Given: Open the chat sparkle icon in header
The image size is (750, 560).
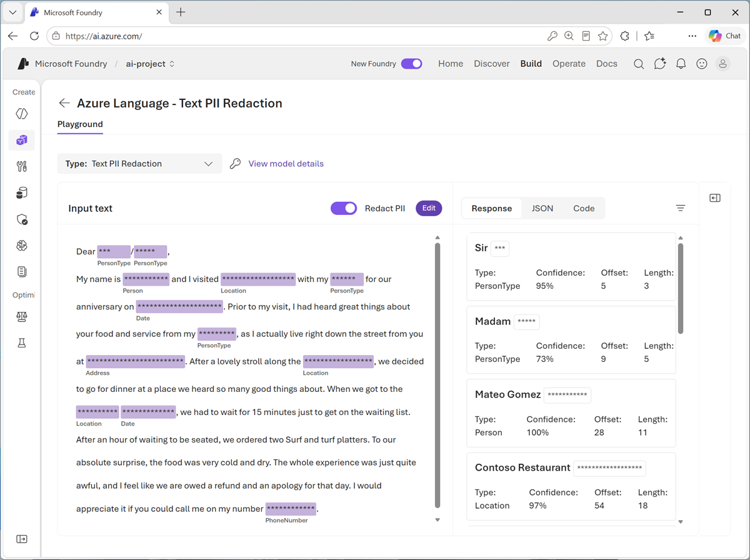Looking at the screenshot, I should (x=660, y=64).
